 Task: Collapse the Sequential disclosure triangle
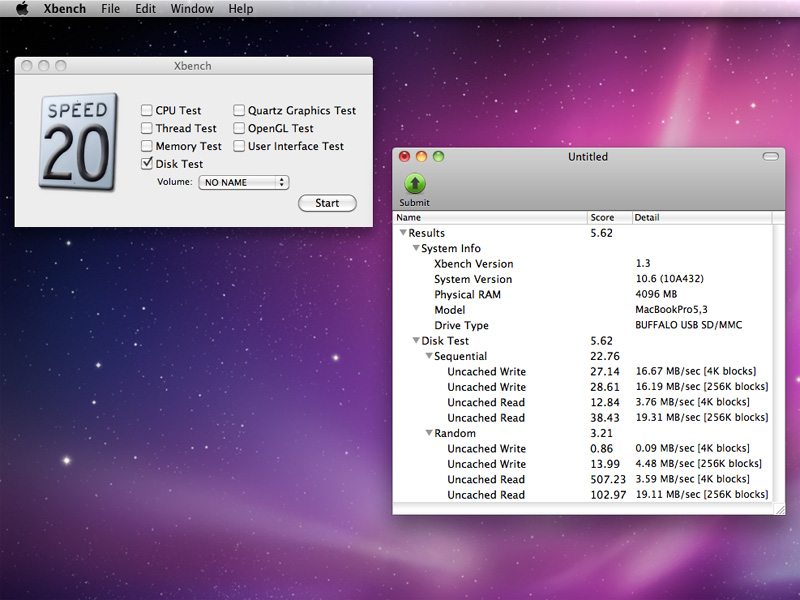click(429, 356)
